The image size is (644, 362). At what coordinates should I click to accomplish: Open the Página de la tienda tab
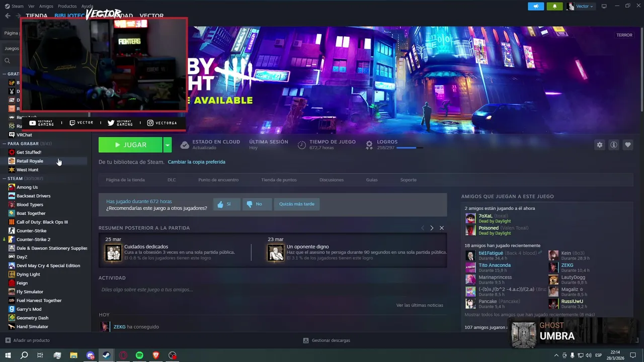[125, 179]
